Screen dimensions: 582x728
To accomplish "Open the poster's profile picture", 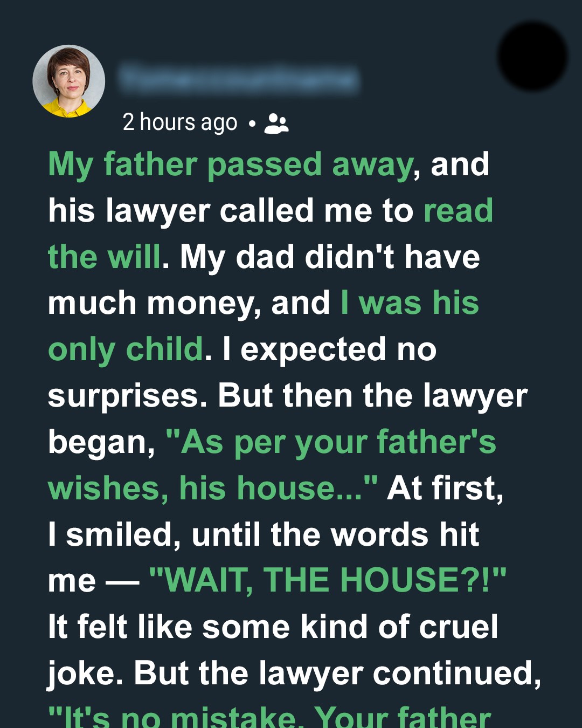I will point(69,81).
